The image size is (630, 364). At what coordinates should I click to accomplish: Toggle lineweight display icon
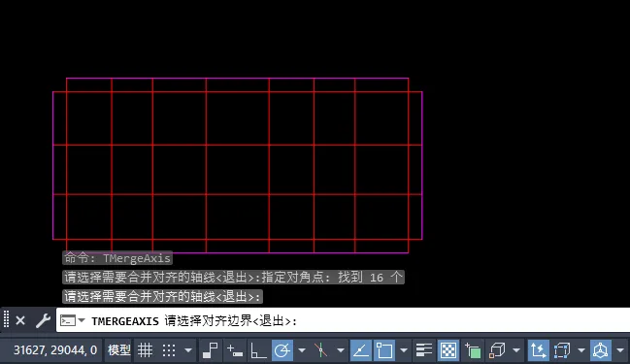pyautogui.click(x=424, y=350)
